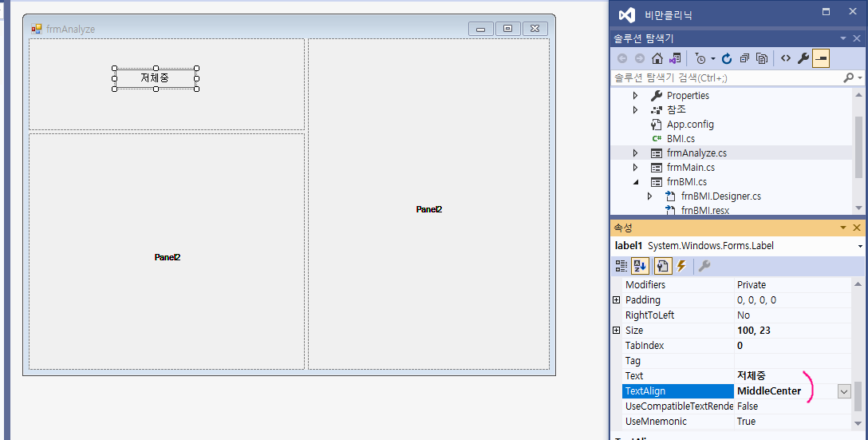This screenshot has width=868, height=440.
Task: Toggle the Properties page icon in Properties toolbar
Action: [663, 266]
